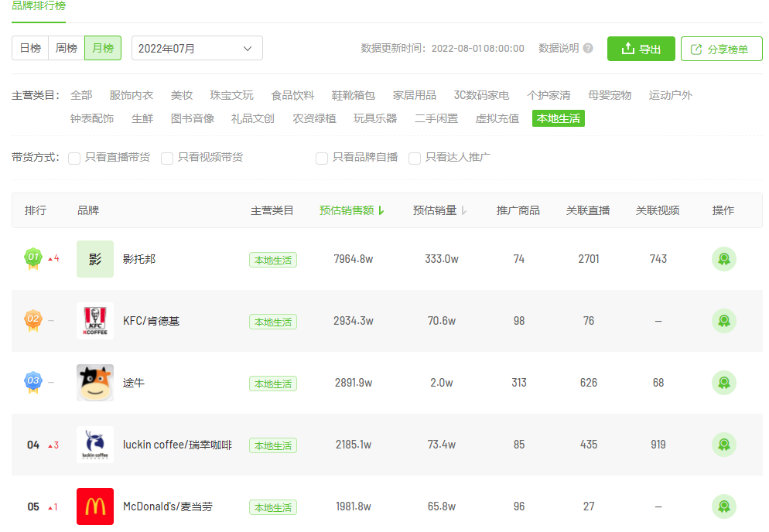The image size is (769, 532).
Task: Choose the 家居用品 category
Action: pyautogui.click(x=415, y=95)
